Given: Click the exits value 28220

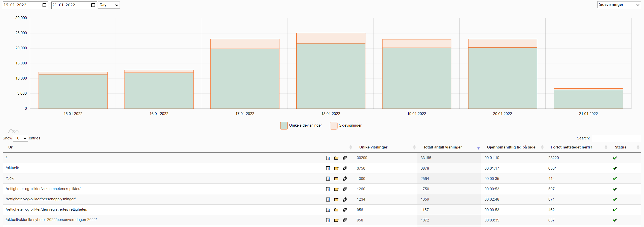Looking at the screenshot, I should [x=553, y=158].
